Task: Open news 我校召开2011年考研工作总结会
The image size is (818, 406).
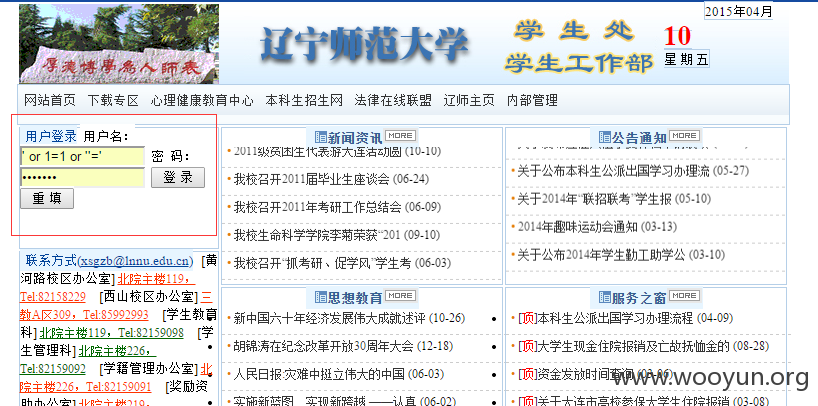Action: coord(317,207)
